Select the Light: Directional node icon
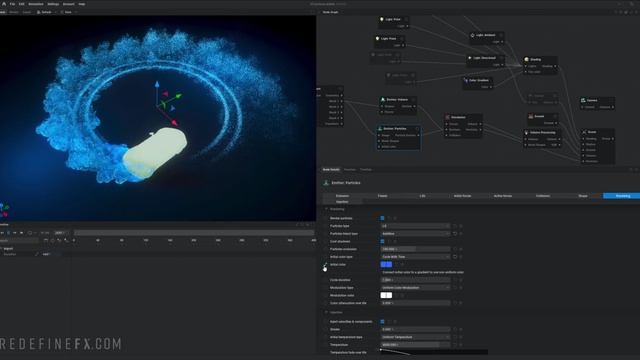 pyautogui.click(x=470, y=58)
